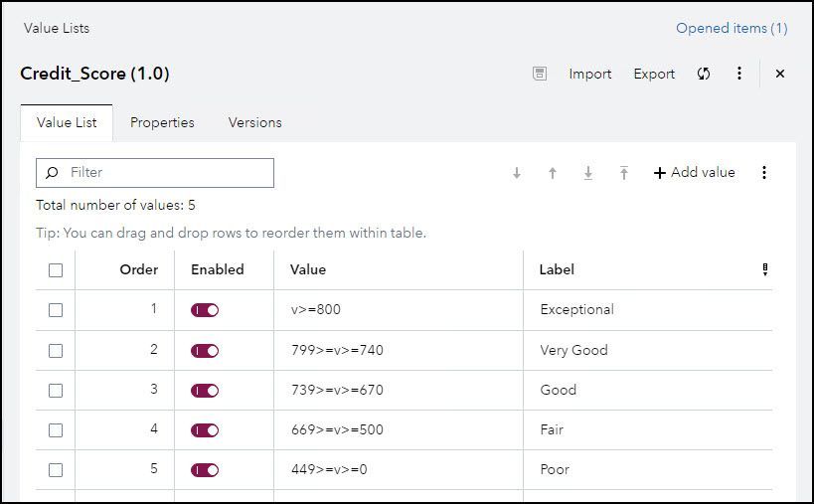Image resolution: width=814 pixels, height=504 pixels.
Task: Toggle enabled switch for Exceptional row
Action: point(205,310)
